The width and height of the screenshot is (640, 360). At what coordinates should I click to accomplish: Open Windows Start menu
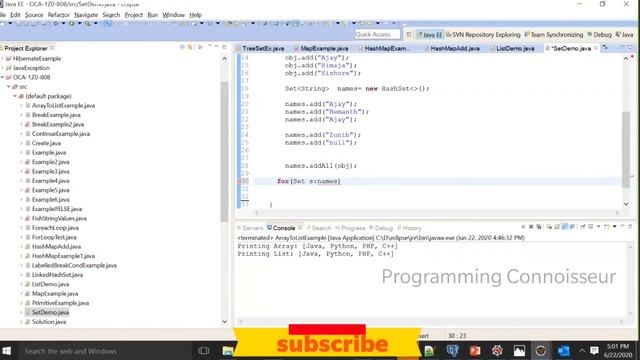point(7,351)
